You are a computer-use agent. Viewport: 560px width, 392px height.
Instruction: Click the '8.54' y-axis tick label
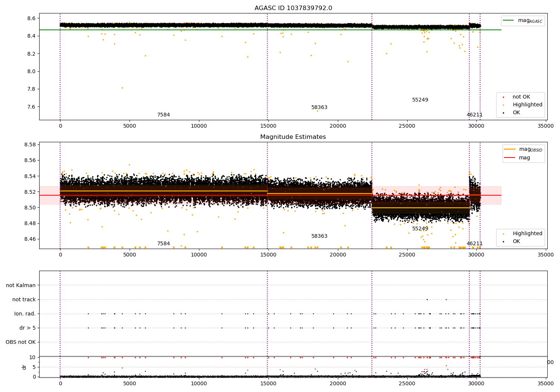point(30,176)
